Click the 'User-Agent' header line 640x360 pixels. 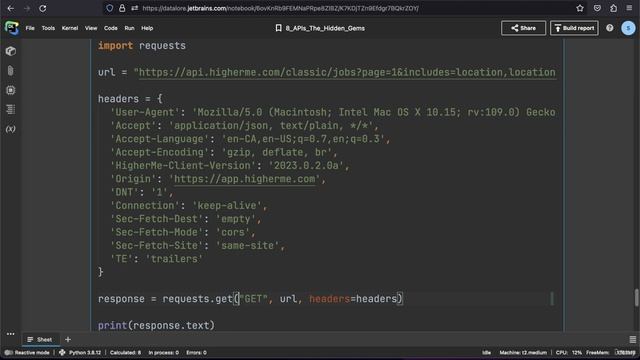333,112
